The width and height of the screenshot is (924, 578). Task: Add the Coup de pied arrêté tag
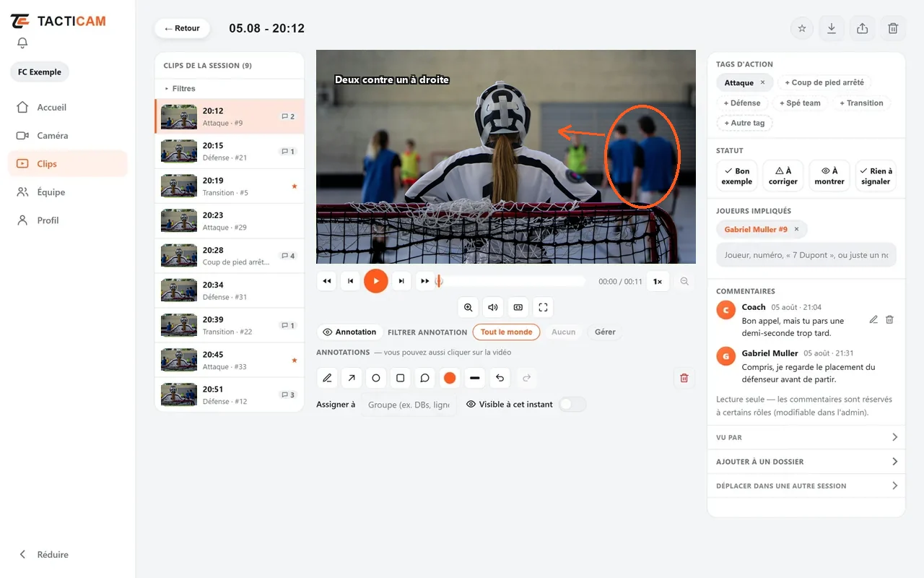pos(824,82)
